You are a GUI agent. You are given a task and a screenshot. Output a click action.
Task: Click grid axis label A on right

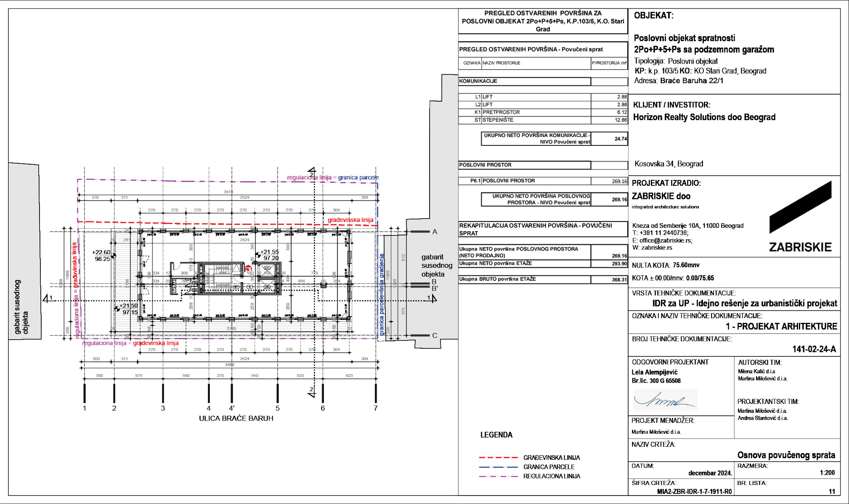[x=435, y=232]
